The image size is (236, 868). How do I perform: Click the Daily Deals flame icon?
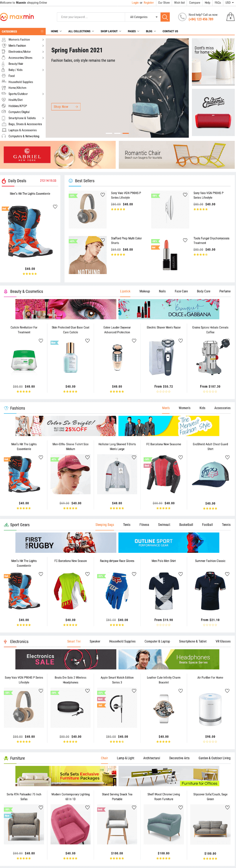pyautogui.click(x=4, y=181)
